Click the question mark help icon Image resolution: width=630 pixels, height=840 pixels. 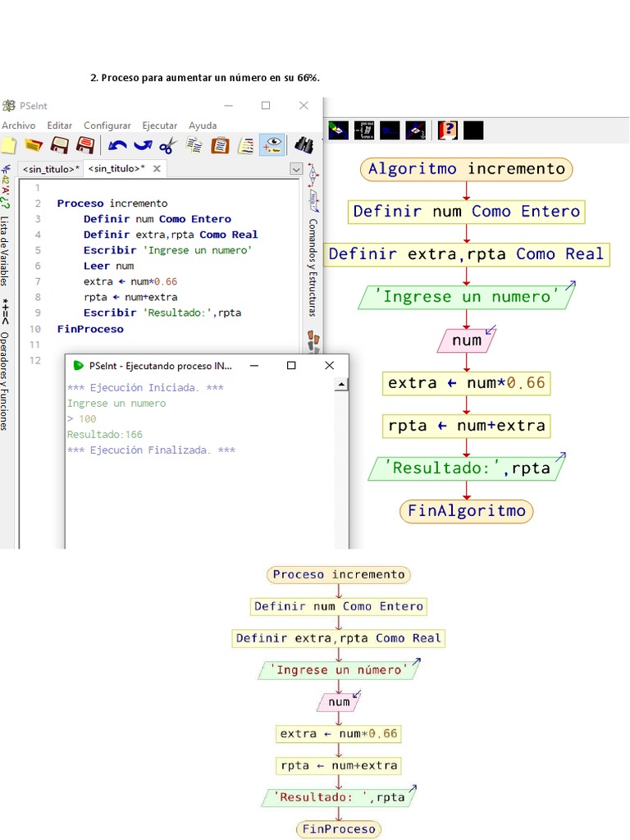(x=447, y=130)
